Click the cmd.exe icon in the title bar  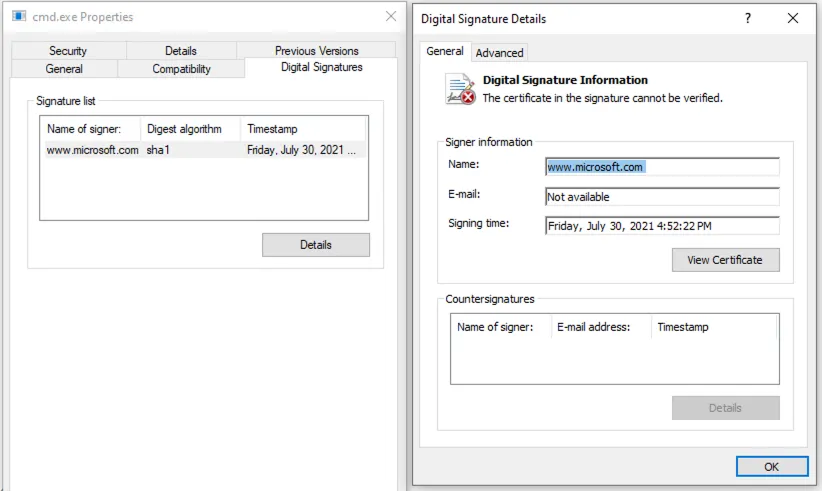[19, 17]
